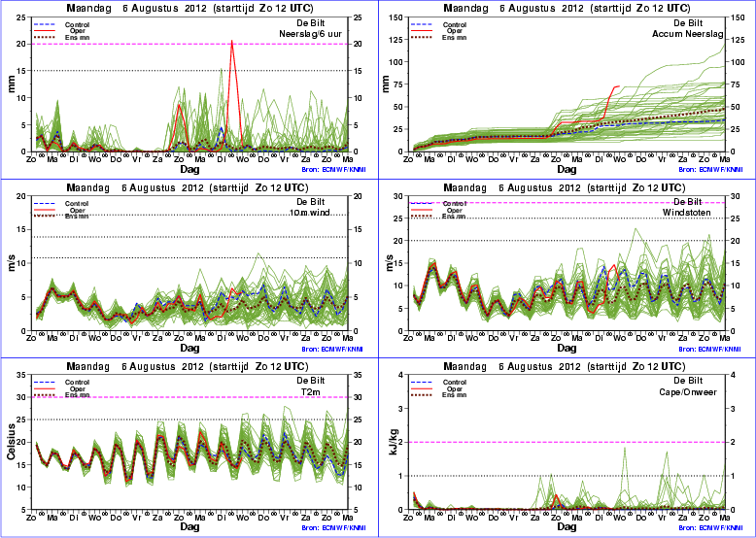Click the red Oper peak above 20 mm in Neerslag/6 uur
The height and width of the screenshot is (538, 756).
pos(232,42)
